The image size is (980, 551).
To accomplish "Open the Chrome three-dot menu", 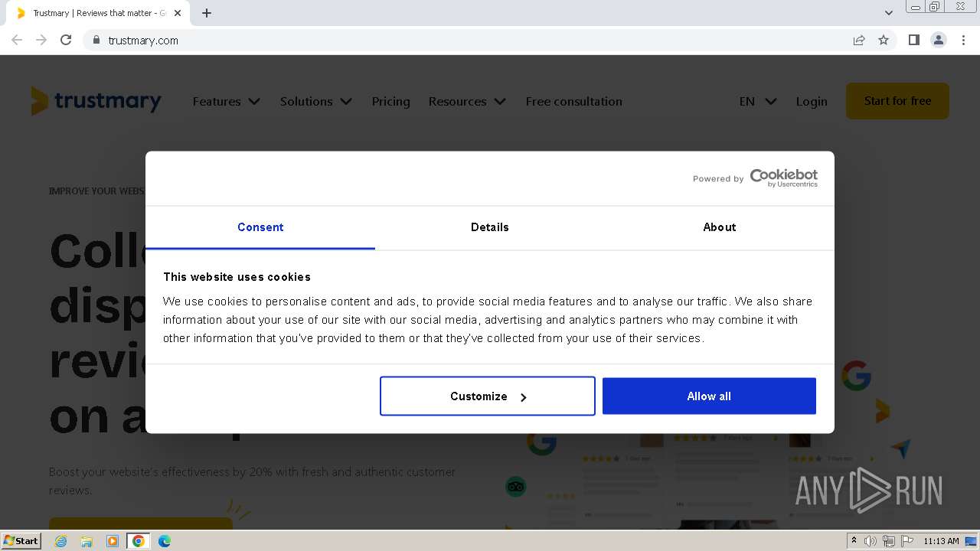I will coord(963,40).
